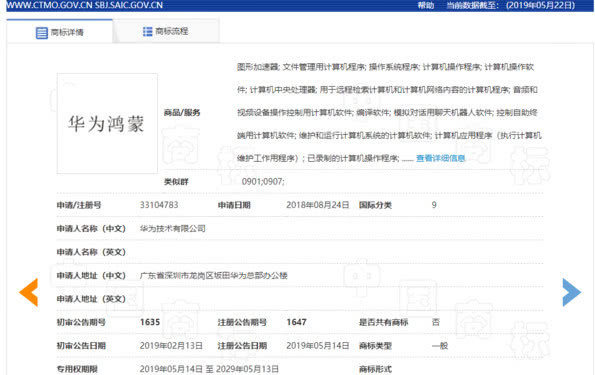The width and height of the screenshot is (595, 375).
Task: Click the 商标详情 tab document icon
Action: click(x=41, y=33)
